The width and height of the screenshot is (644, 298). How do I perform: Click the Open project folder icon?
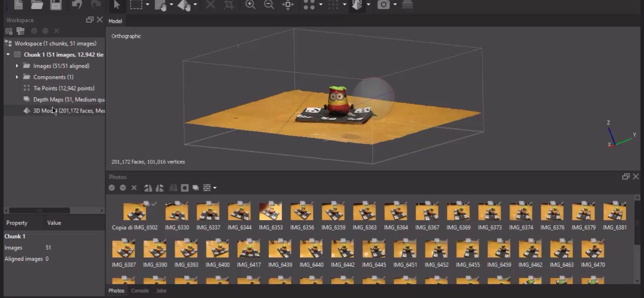(37, 4)
